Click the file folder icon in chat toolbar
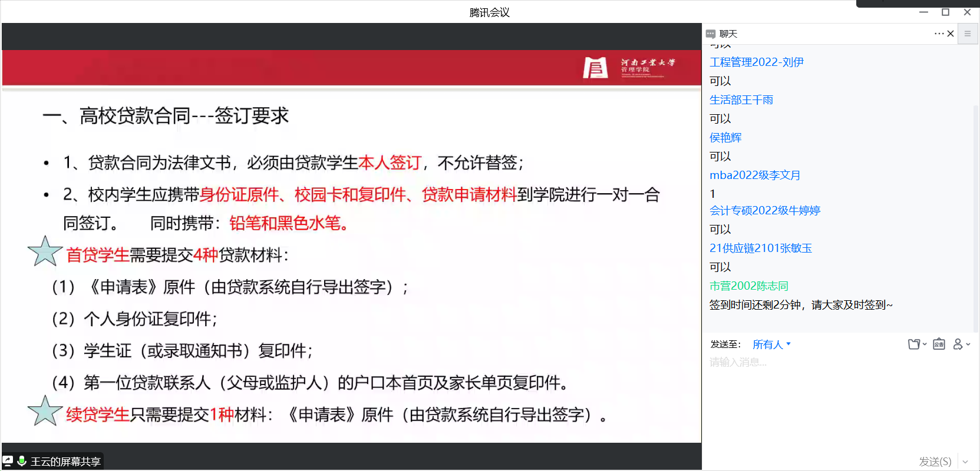 pyautogui.click(x=914, y=344)
